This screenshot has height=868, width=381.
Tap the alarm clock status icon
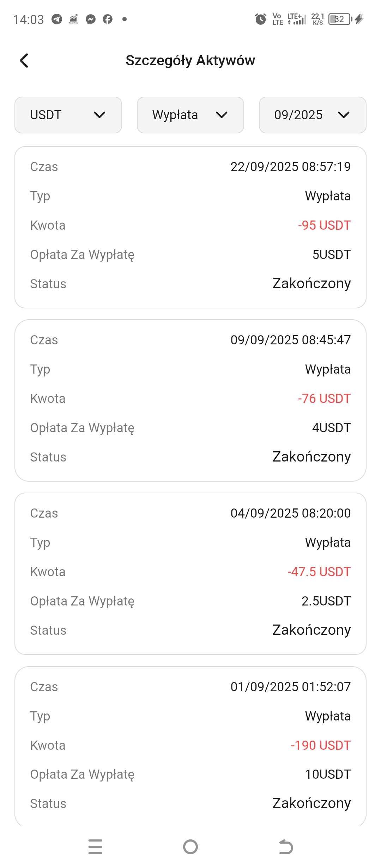point(261,19)
